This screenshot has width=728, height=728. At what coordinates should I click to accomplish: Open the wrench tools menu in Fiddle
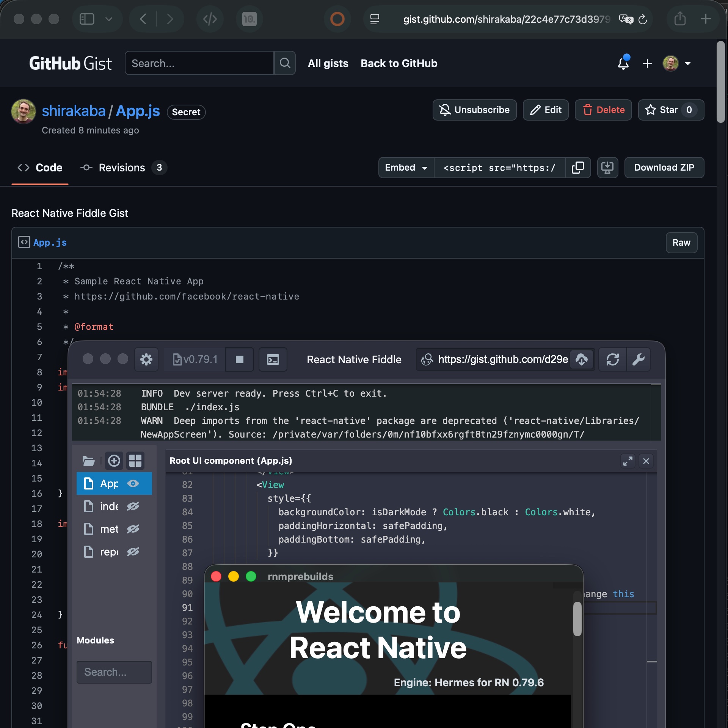click(639, 359)
